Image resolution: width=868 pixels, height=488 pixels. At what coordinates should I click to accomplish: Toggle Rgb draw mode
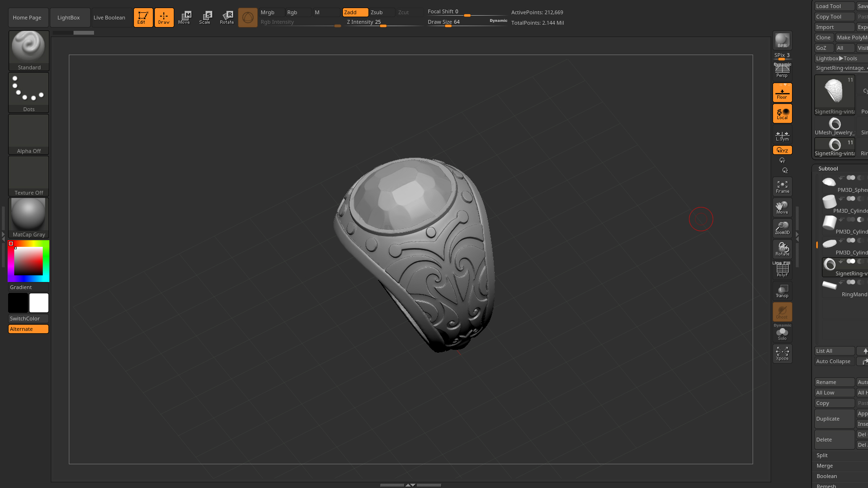pyautogui.click(x=298, y=12)
